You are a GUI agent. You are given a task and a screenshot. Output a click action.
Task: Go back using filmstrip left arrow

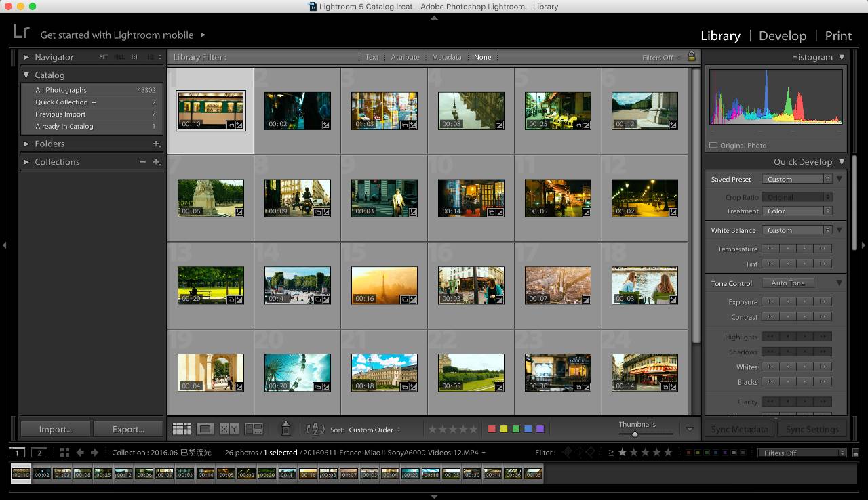(80, 453)
